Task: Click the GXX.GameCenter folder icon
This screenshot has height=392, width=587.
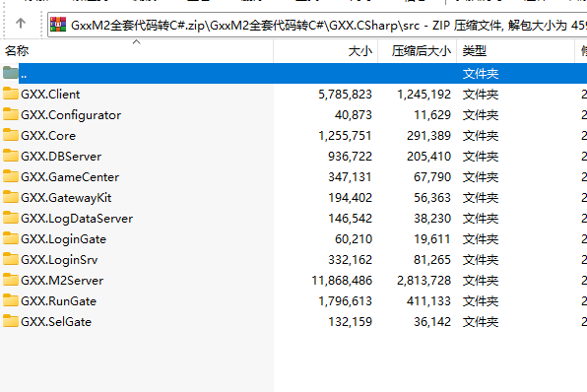Action: click(x=11, y=176)
